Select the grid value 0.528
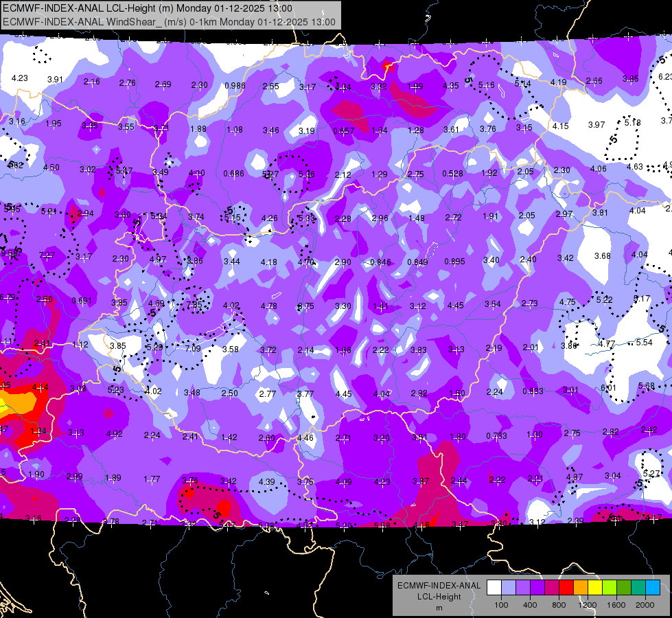Screen dimensions: 672x618 coord(452,174)
